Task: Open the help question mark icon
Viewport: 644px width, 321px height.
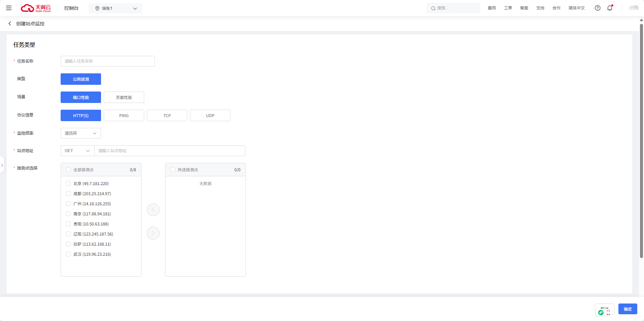Action: (x=598, y=8)
